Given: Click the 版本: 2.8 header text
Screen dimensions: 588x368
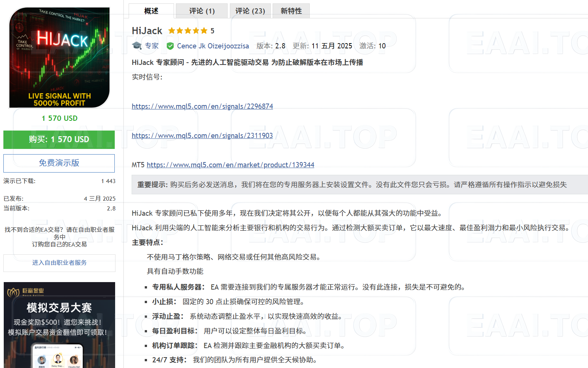Looking at the screenshot, I should pos(271,46).
